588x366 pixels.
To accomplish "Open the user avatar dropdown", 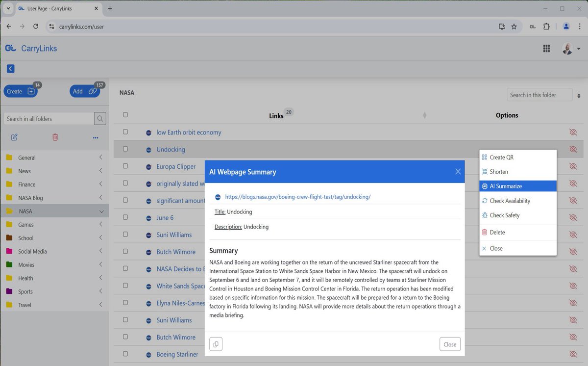I will (571, 49).
